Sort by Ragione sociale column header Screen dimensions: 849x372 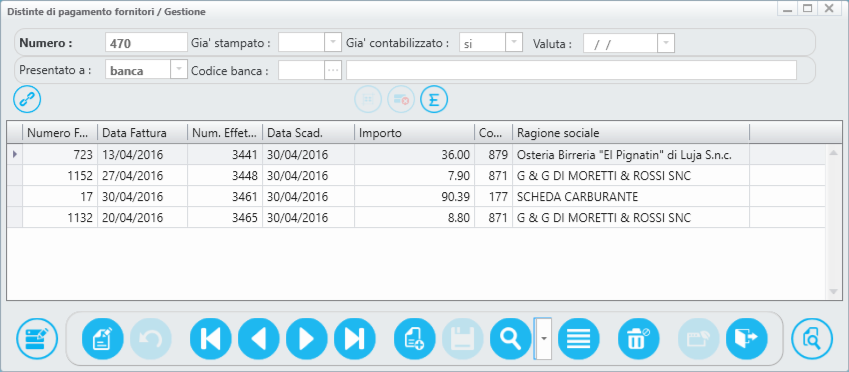click(x=631, y=133)
